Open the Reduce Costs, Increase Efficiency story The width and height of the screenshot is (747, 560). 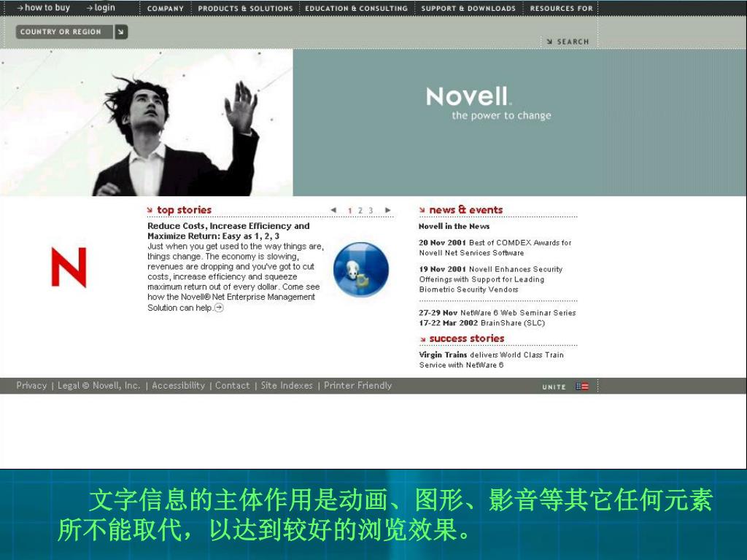click(228, 231)
